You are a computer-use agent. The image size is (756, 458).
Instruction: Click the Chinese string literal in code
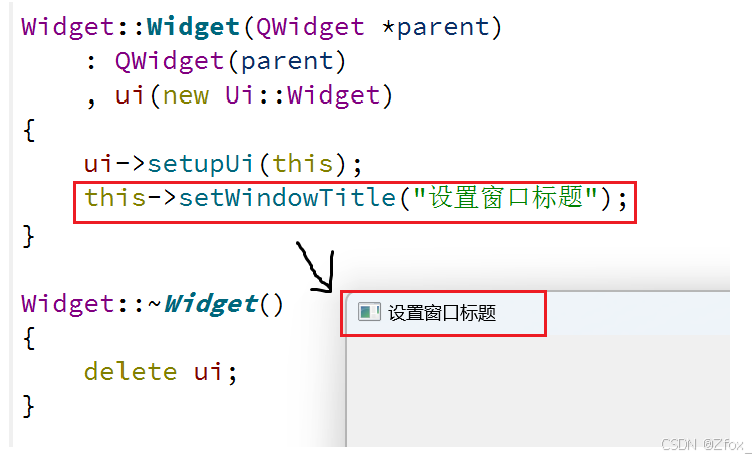506,198
